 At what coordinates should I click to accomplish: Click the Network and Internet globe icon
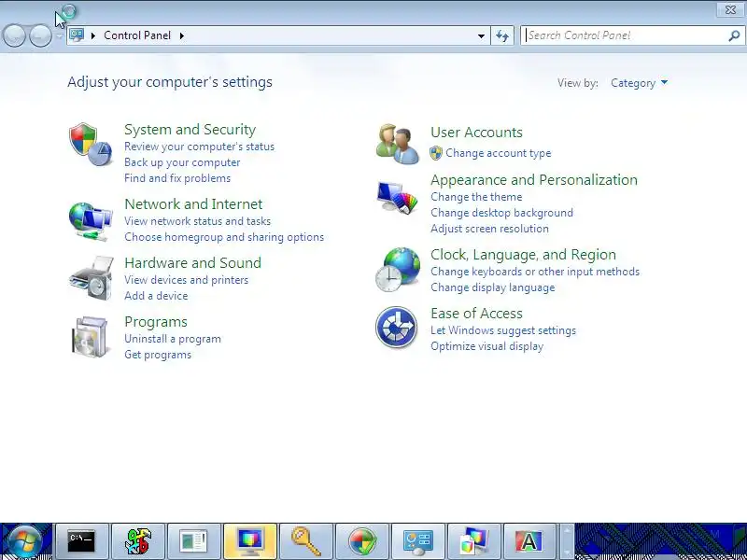(x=91, y=221)
